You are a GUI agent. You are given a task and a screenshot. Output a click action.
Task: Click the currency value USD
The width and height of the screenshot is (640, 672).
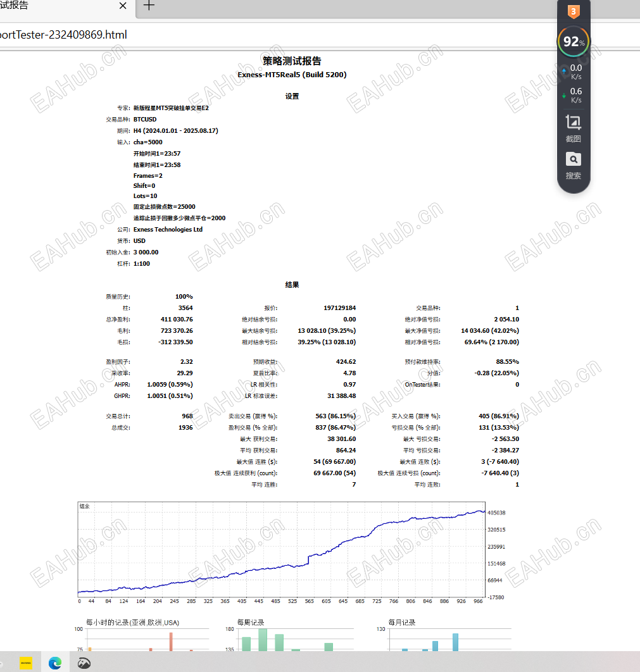click(x=139, y=241)
